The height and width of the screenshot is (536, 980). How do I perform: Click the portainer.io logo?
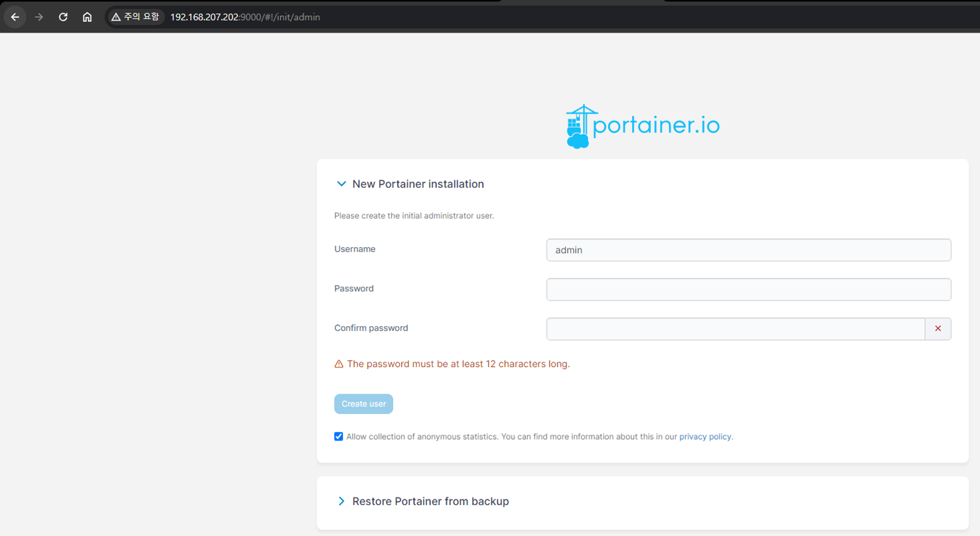click(x=643, y=126)
